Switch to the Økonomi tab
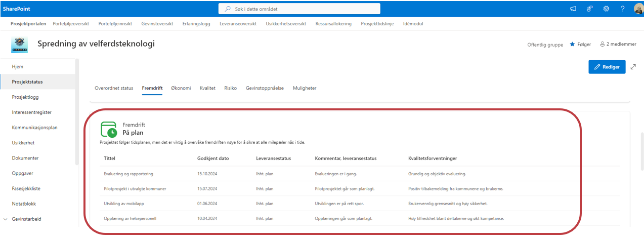644x239 pixels. pyautogui.click(x=181, y=88)
